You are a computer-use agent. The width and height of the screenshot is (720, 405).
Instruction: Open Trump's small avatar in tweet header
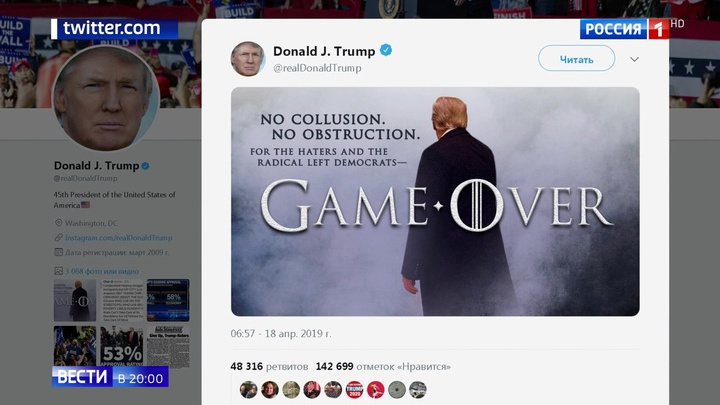pyautogui.click(x=248, y=59)
